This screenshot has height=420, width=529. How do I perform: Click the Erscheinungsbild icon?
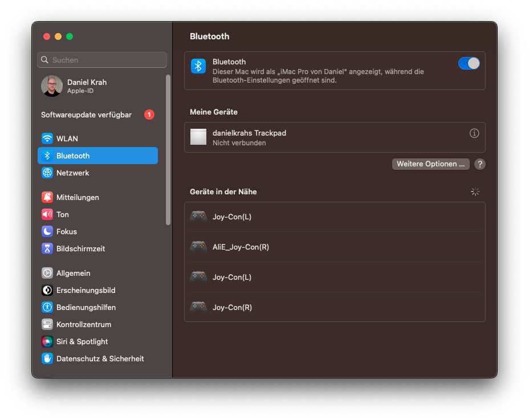pos(47,290)
